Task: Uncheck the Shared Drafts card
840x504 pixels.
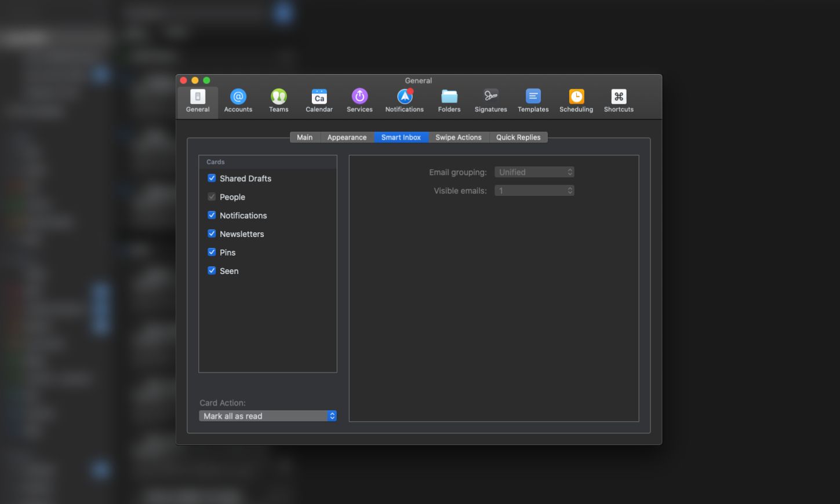Action: click(212, 178)
